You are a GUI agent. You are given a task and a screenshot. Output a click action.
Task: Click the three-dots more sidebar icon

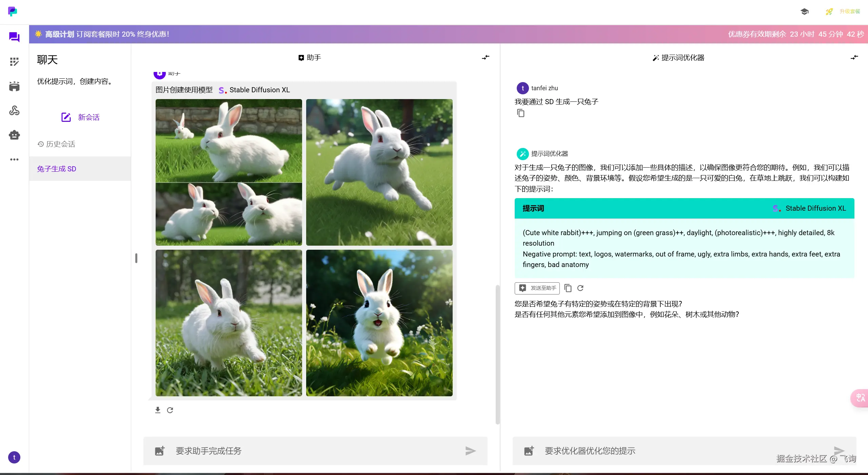[14, 159]
